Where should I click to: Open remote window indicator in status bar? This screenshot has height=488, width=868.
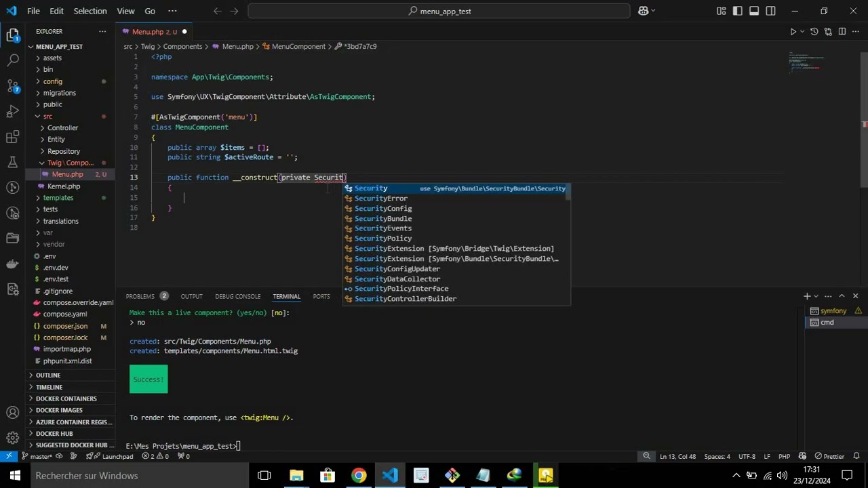tap(8, 456)
